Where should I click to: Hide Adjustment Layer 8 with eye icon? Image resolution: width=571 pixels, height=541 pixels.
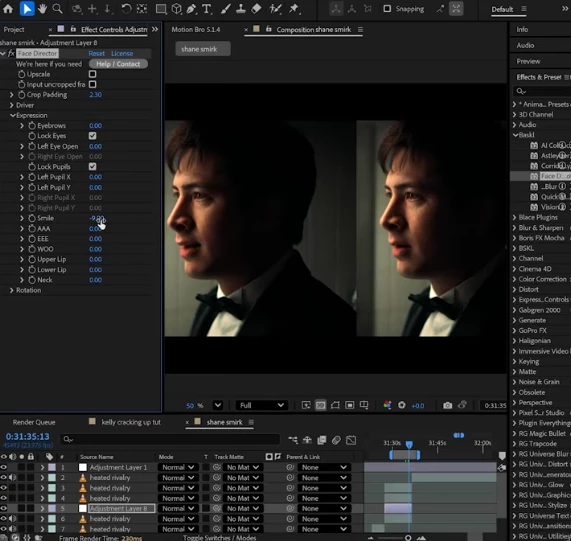pyautogui.click(x=4, y=508)
